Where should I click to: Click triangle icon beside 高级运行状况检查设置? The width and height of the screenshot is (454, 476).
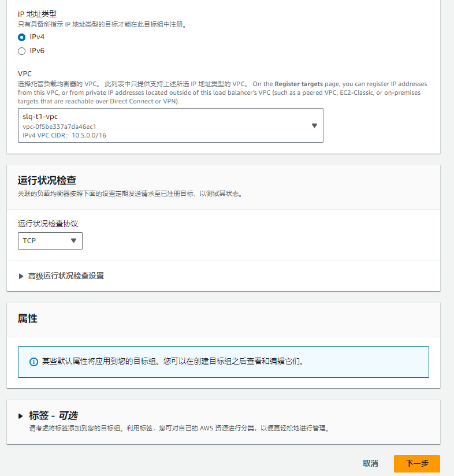21,276
